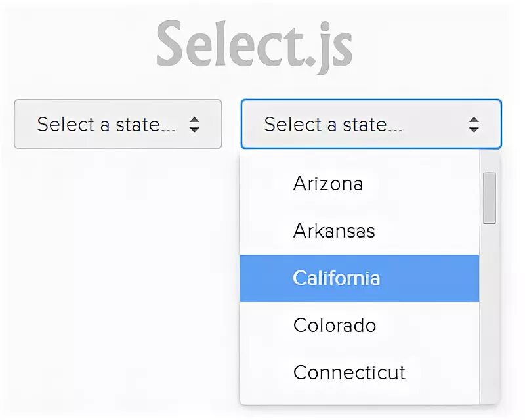Click the left dropdown's up-down caret icon
Image resolution: width=525 pixels, height=420 pixels.
(194, 125)
